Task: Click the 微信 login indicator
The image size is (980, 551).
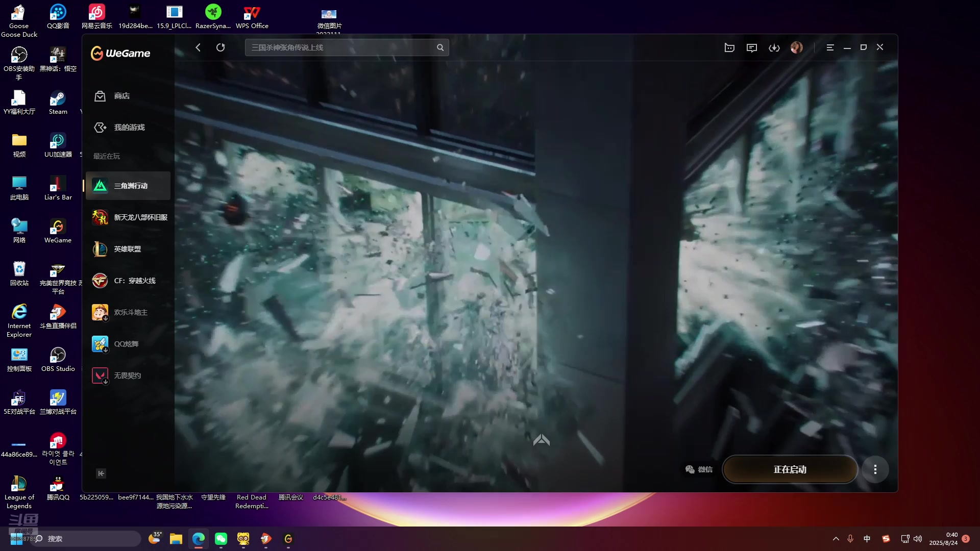Action: pyautogui.click(x=699, y=469)
